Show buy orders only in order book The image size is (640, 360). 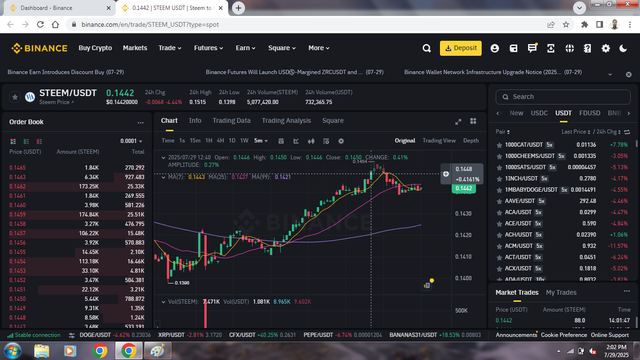pos(26,141)
